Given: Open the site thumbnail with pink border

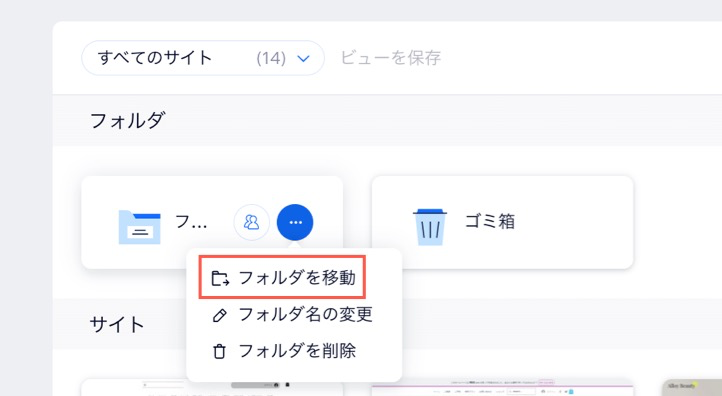Looking at the screenshot, I should coord(502,388).
